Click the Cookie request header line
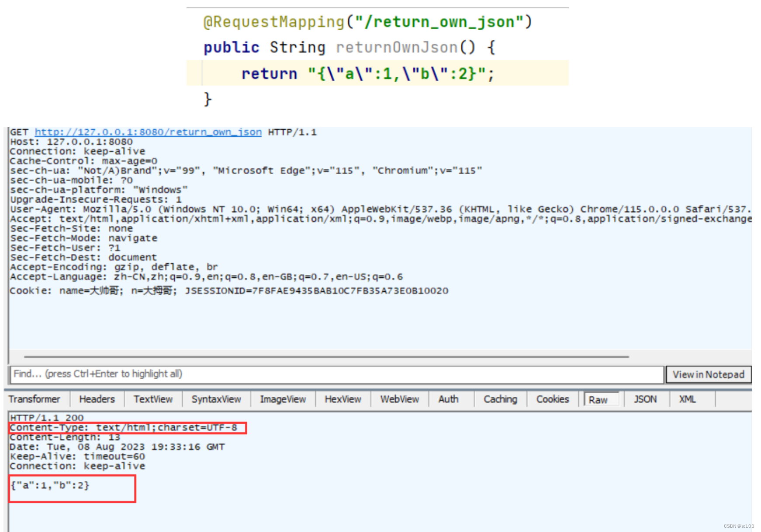This screenshot has height=532, width=761. pyautogui.click(x=229, y=291)
